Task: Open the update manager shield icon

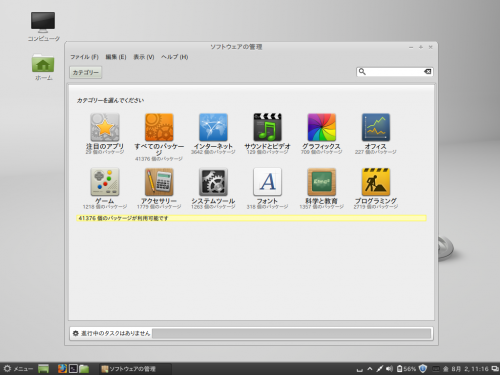Action: 423,368
